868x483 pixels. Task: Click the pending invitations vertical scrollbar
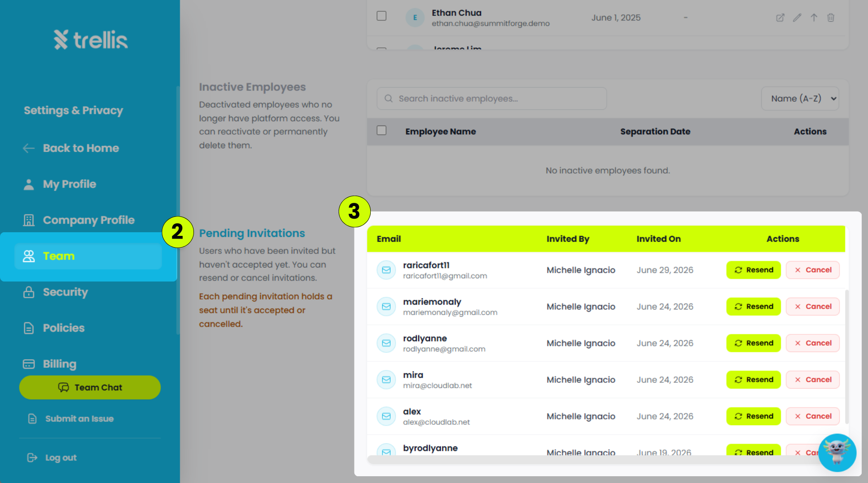(x=846, y=357)
